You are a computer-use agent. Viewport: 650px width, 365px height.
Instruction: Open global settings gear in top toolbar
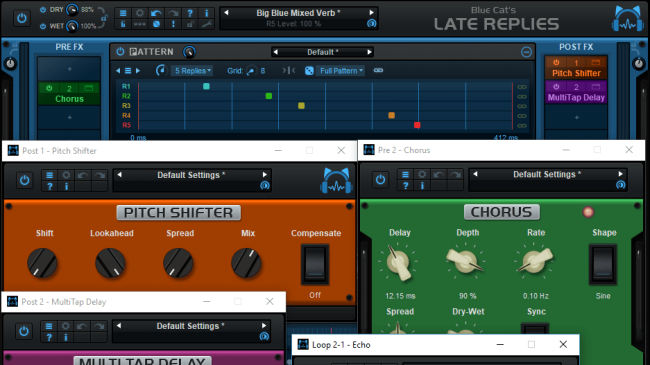(x=140, y=13)
